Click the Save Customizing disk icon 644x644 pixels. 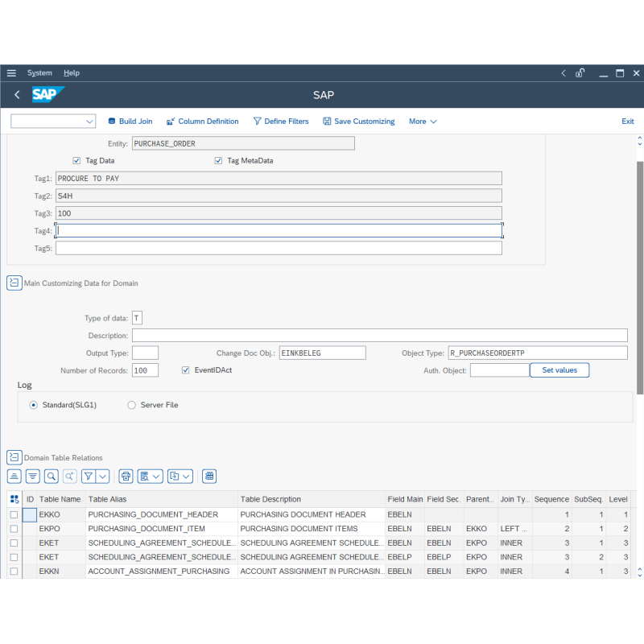pyautogui.click(x=327, y=122)
